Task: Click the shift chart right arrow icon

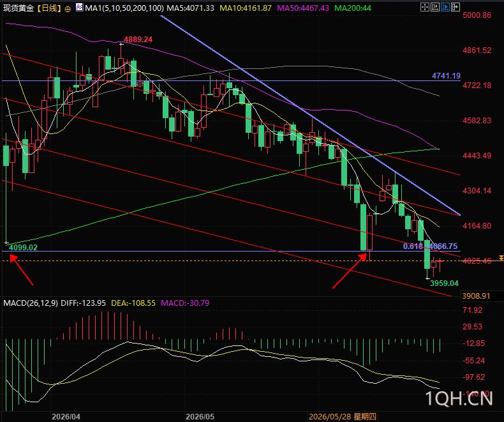Action: tap(456, 7)
